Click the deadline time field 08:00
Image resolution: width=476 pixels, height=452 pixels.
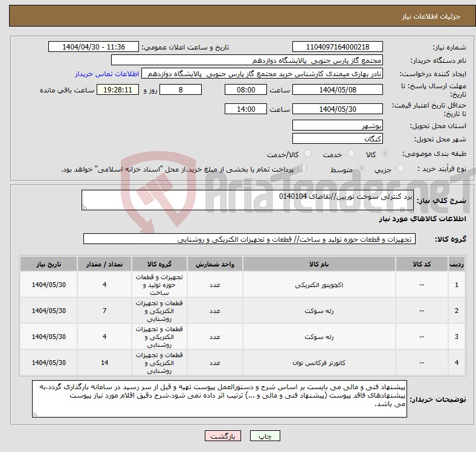(x=246, y=89)
